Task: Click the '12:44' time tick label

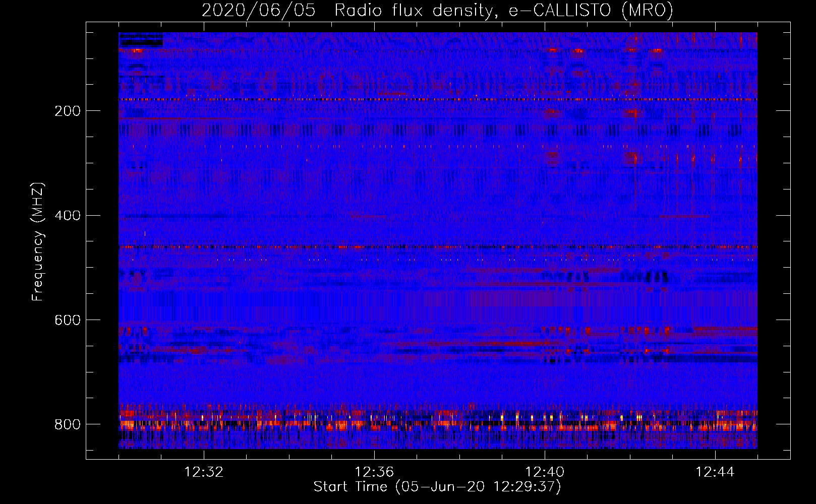Action: pos(715,472)
